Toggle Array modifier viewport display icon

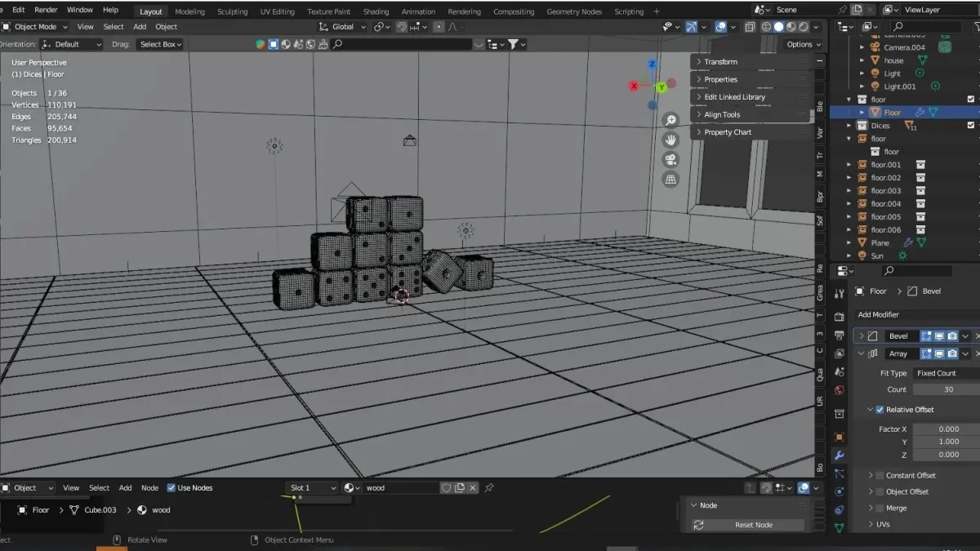click(939, 353)
